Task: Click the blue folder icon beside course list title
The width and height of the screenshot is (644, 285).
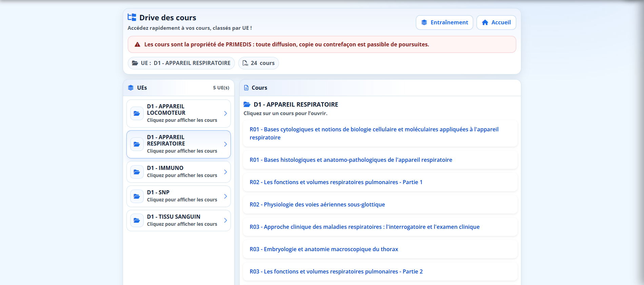Action: [x=247, y=105]
